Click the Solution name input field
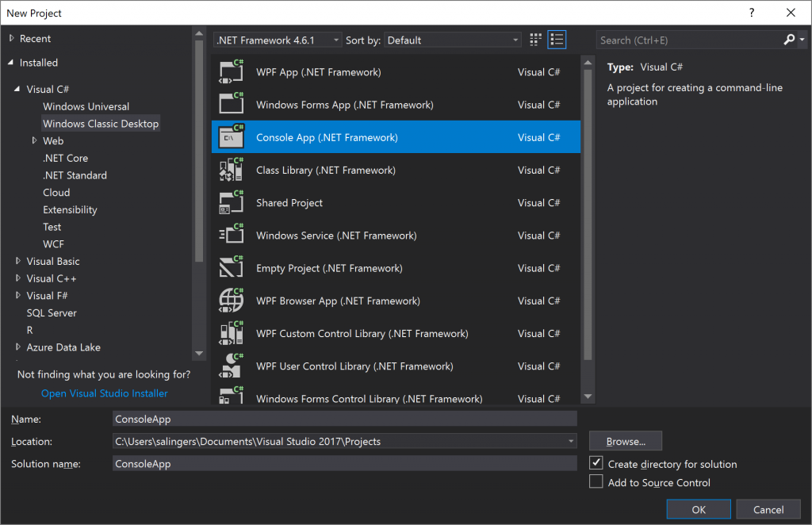 [x=344, y=463]
